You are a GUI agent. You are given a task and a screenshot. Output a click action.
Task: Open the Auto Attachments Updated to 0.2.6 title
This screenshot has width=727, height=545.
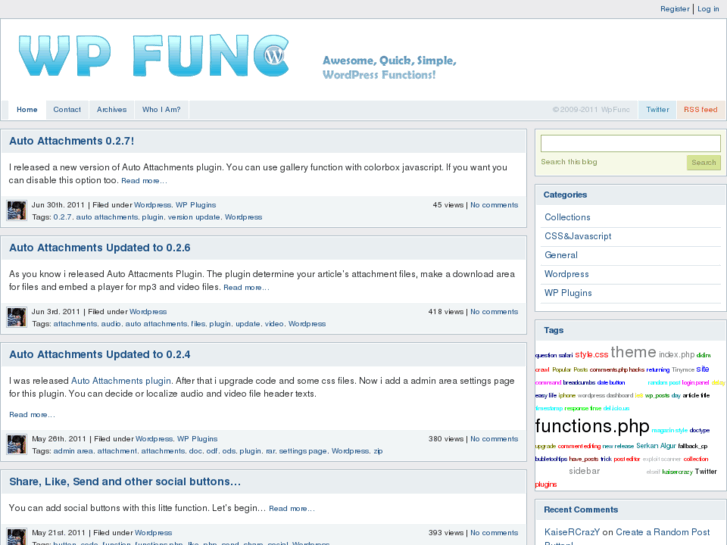click(x=100, y=248)
